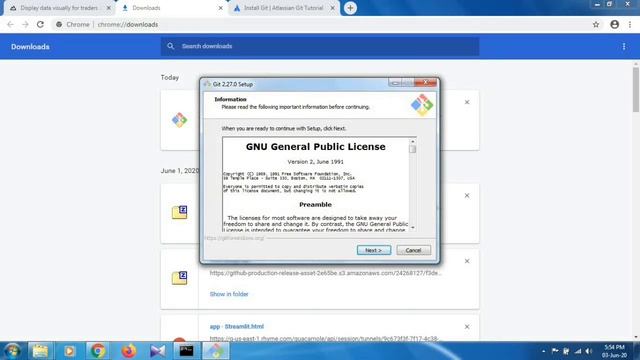This screenshot has width=640, height=360.
Task: Open Chrome three-dot menu
Action: click(x=630, y=24)
